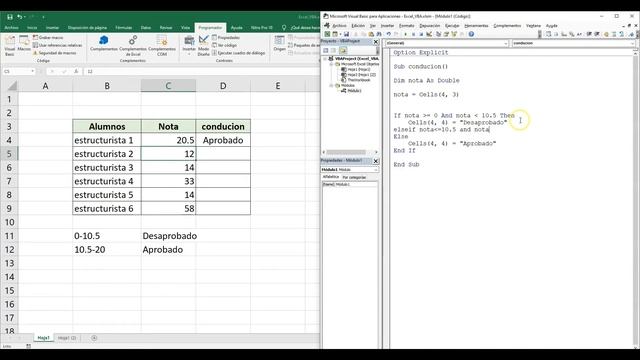Screen dimensions: 640x360
Task: Select ThisWorkbook in project tree
Action: click(356, 80)
